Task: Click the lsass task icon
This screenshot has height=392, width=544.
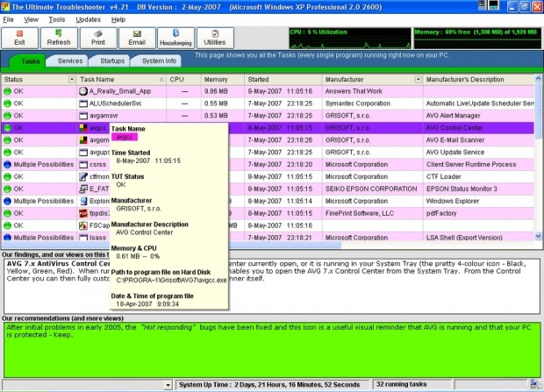Action: point(83,238)
